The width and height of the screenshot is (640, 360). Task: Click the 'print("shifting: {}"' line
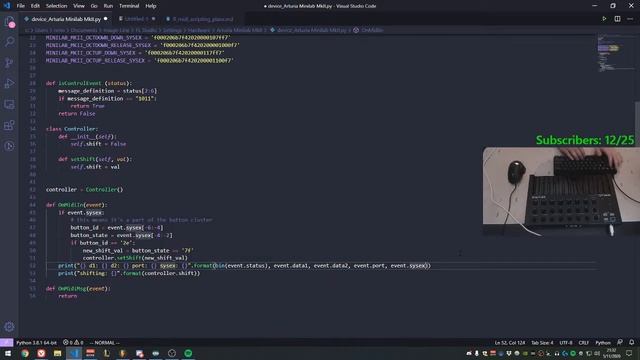[x=129, y=273]
